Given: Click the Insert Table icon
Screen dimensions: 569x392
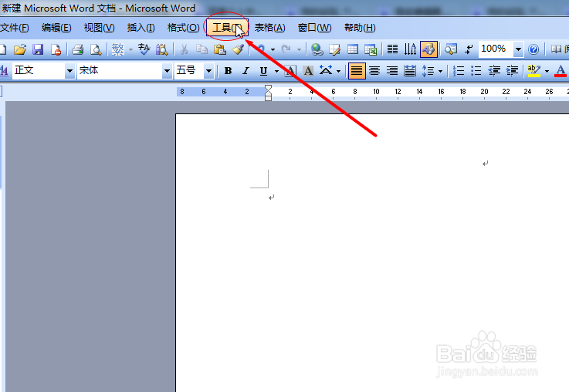Looking at the screenshot, I should click(x=353, y=49).
